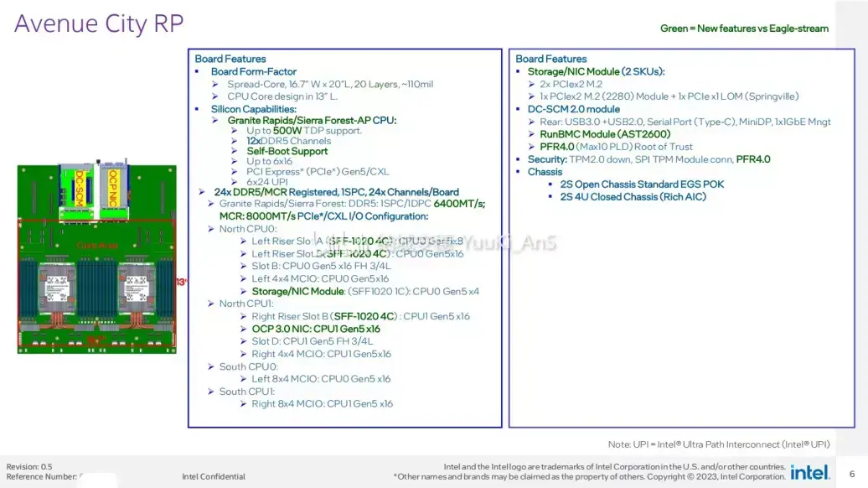Screen dimensions: 868x488
Task: Click 'Board Features' heading in left box
Action: click(x=230, y=59)
